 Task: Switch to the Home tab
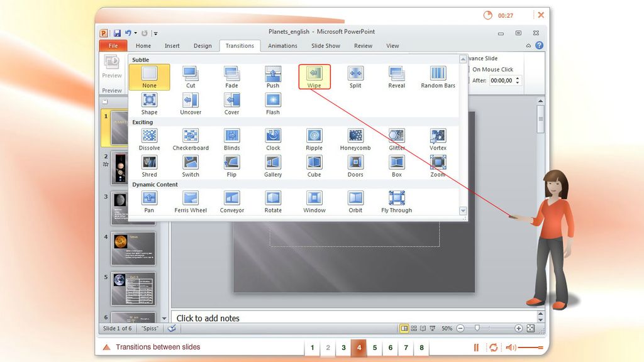[143, 45]
